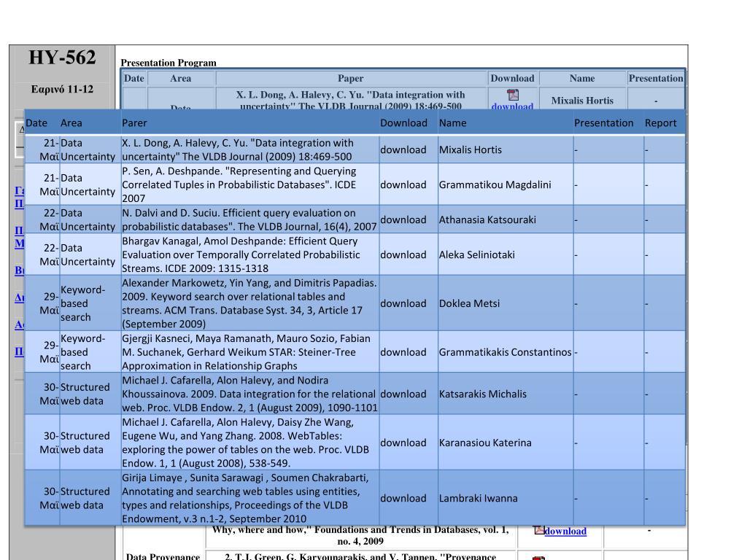Click the 'X. L. Dong, A. Halevy' paper title in the overlay
The image size is (747, 560).
(x=238, y=149)
